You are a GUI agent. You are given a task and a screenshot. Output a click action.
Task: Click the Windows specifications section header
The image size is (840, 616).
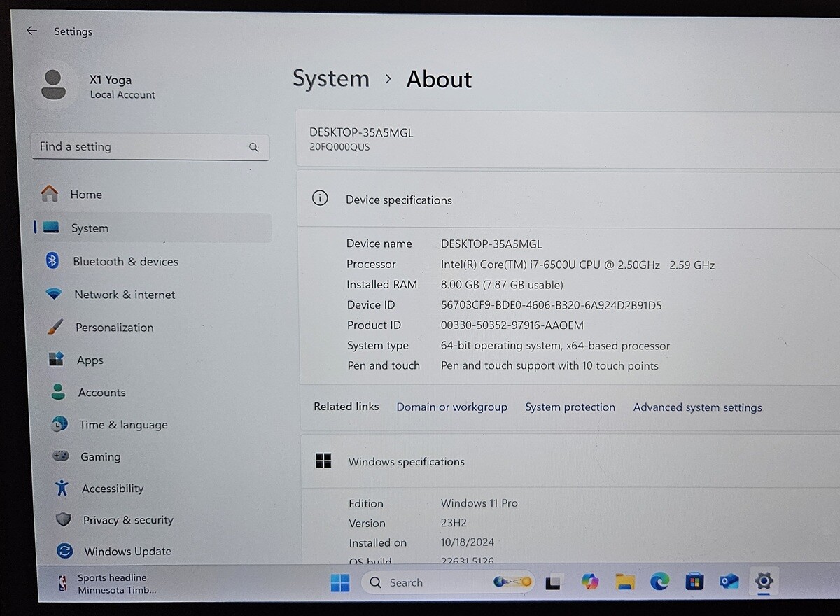570,461
